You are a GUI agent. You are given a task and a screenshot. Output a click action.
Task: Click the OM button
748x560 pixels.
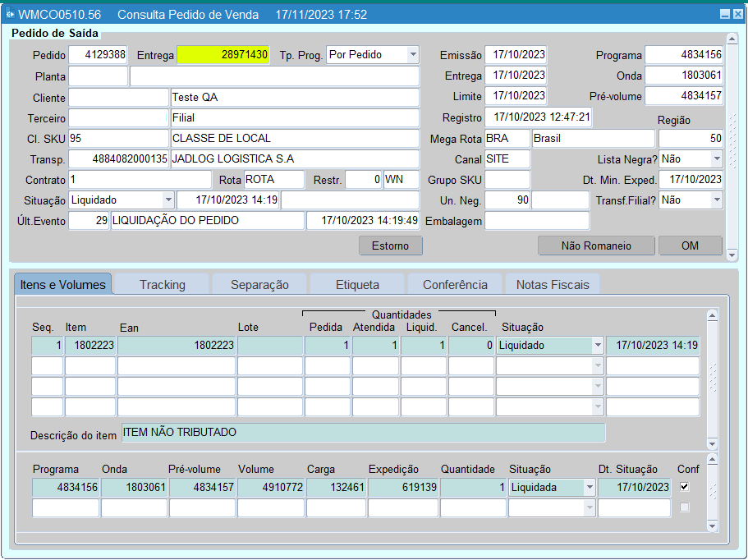(x=690, y=246)
